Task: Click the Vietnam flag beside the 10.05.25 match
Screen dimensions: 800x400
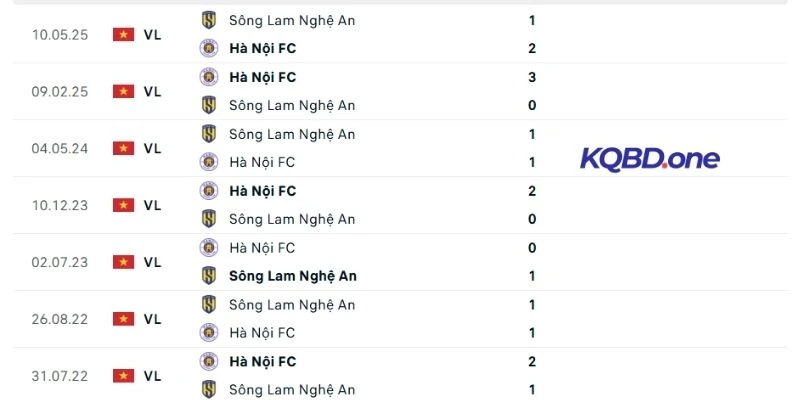Action: pyautogui.click(x=124, y=35)
